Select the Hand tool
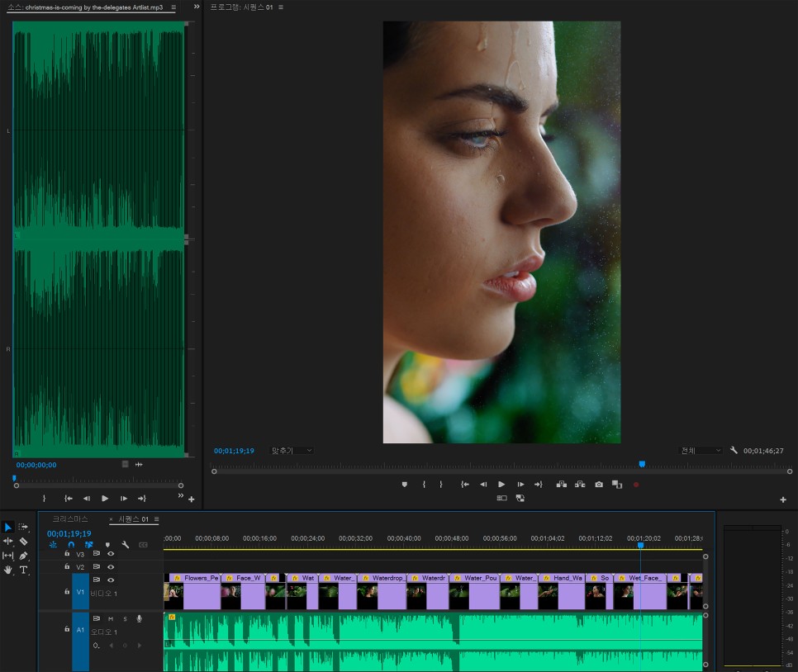Image resolution: width=798 pixels, height=672 pixels. pyautogui.click(x=8, y=570)
